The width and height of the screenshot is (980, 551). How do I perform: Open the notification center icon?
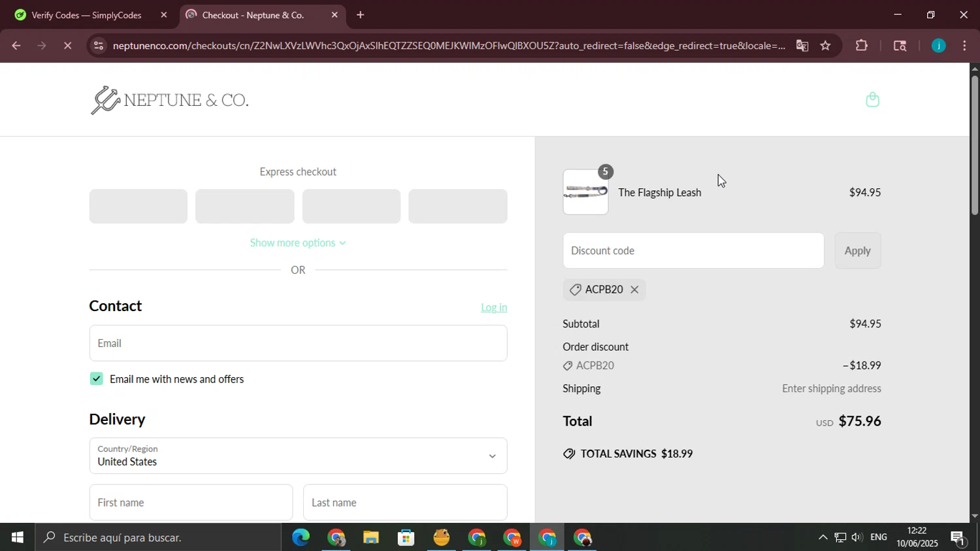[958, 539]
